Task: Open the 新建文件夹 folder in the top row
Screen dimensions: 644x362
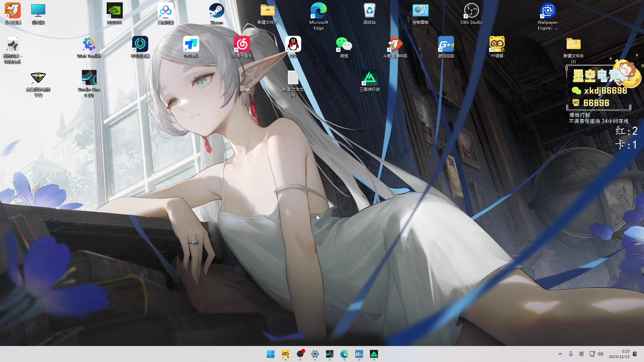Action: click(x=268, y=13)
